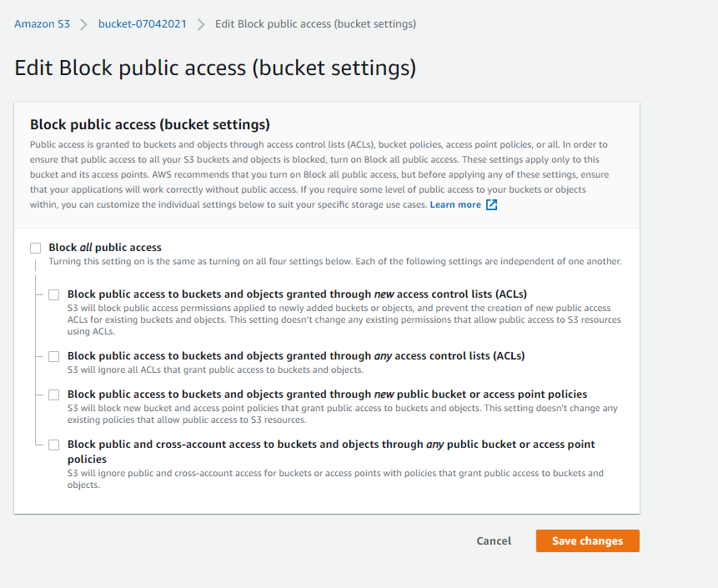
Task: Navigate to the bucket-07042021 breadcrumb
Action: (143, 24)
